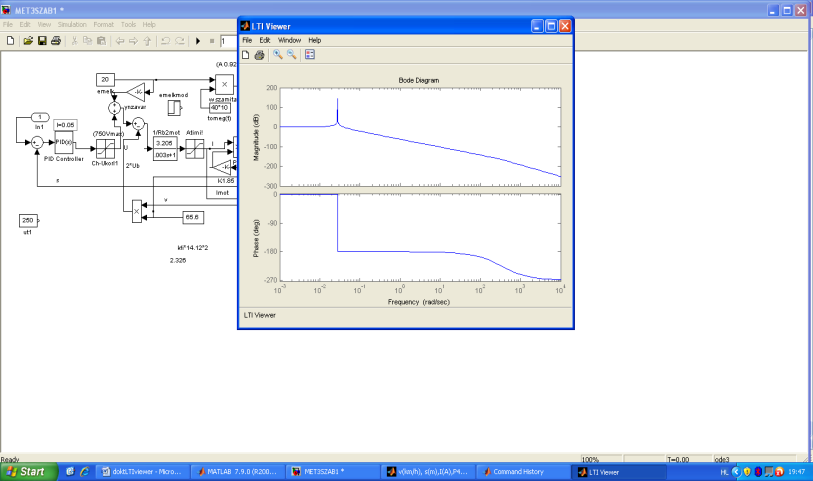Select the w szamitas product block

pos(224,84)
